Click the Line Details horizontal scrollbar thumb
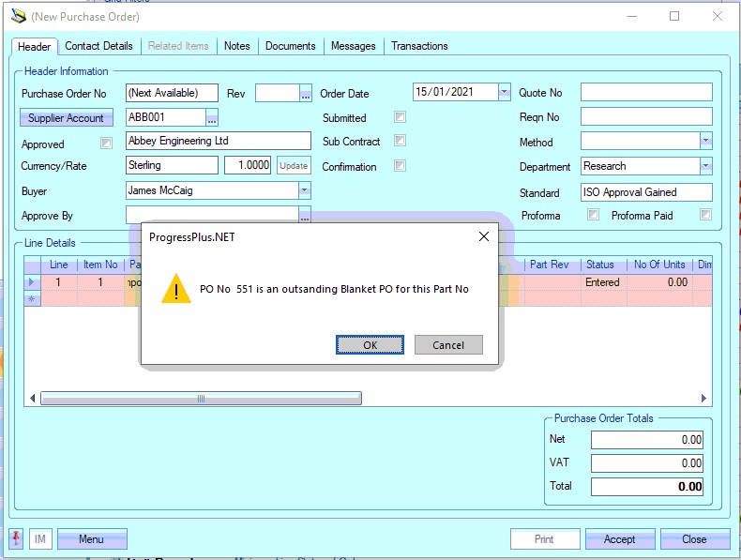Screen dimensions: 741x560 click(201, 399)
